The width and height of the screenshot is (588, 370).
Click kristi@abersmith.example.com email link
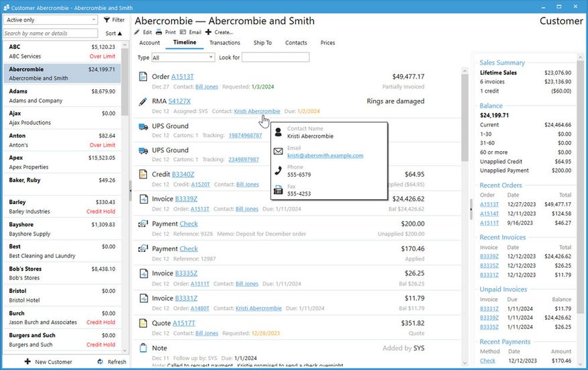[x=325, y=156]
